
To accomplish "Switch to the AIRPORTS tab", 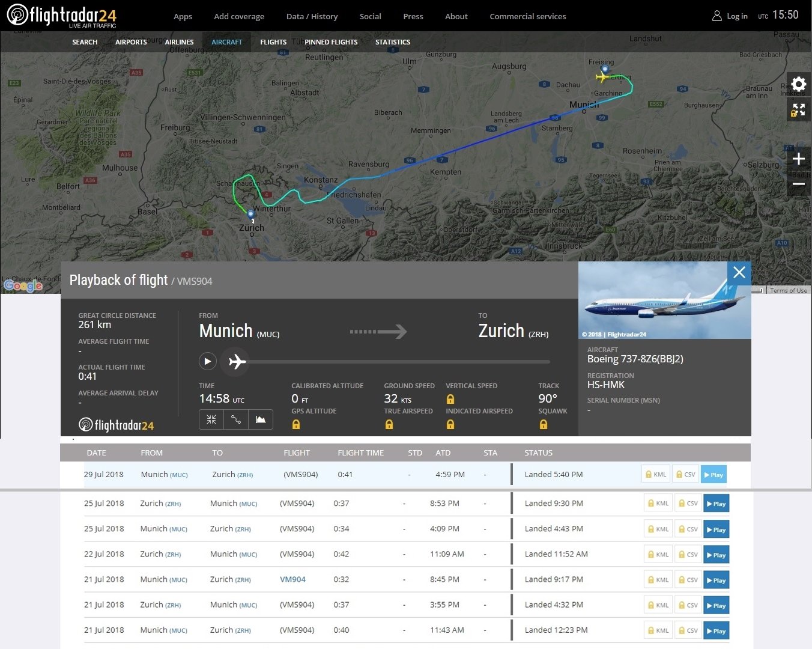I will click(131, 42).
